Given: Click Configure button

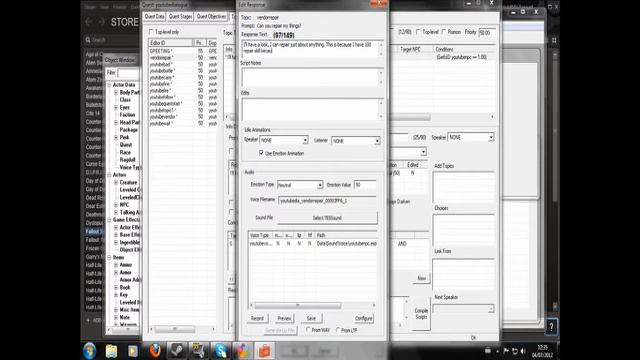Looking at the screenshot, I should pos(364,318).
